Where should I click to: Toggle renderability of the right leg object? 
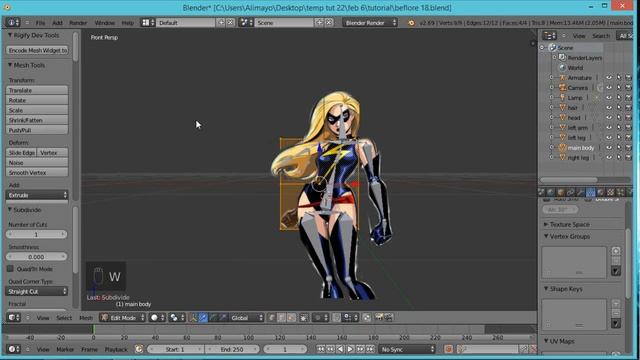[x=629, y=158]
